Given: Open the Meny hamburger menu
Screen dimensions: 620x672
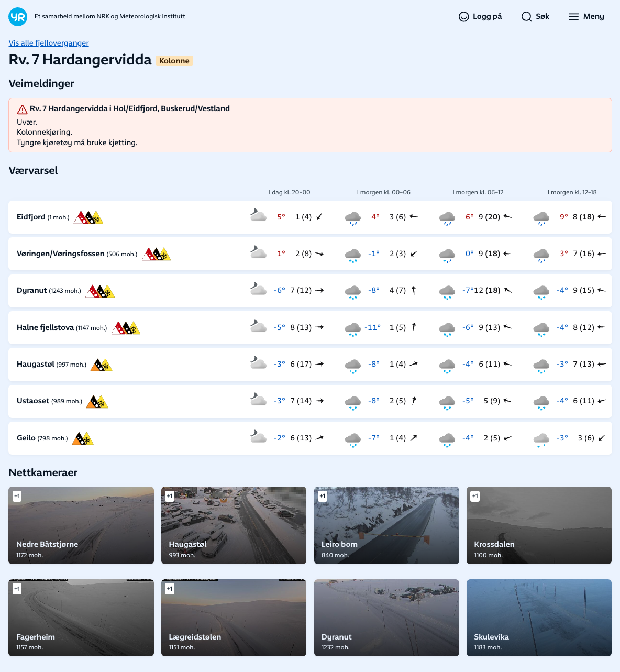Looking at the screenshot, I should click(x=586, y=17).
